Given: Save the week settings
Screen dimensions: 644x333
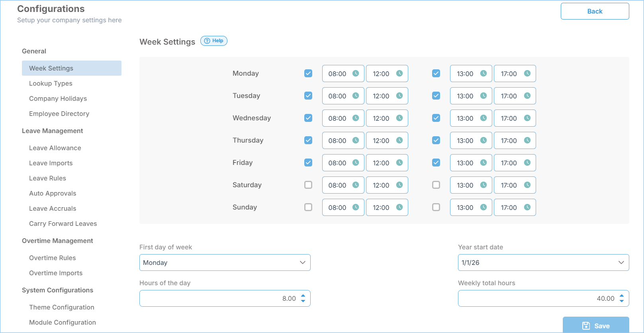Looking at the screenshot, I should pyautogui.click(x=596, y=325).
